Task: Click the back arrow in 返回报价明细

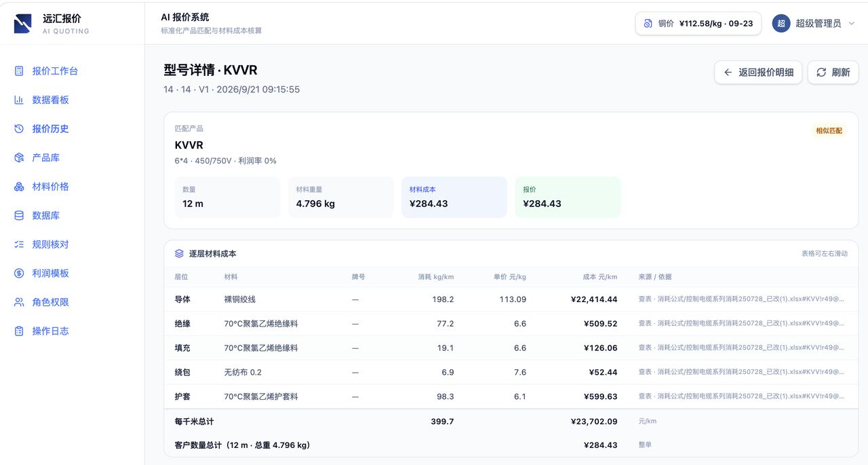Action: point(728,73)
